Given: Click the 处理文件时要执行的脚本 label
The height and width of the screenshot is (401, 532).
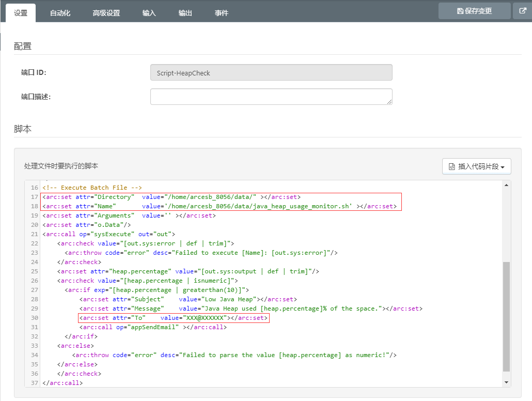Looking at the screenshot, I should pyautogui.click(x=61, y=166).
